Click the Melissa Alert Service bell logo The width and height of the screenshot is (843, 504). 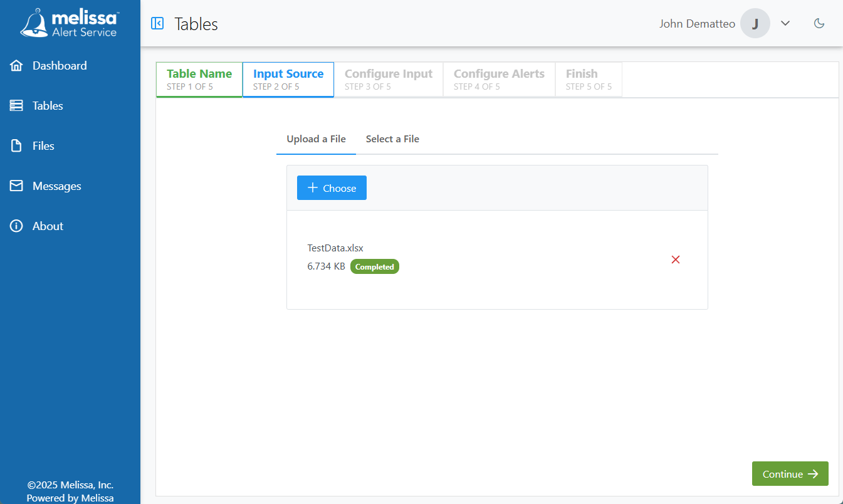[x=37, y=21]
